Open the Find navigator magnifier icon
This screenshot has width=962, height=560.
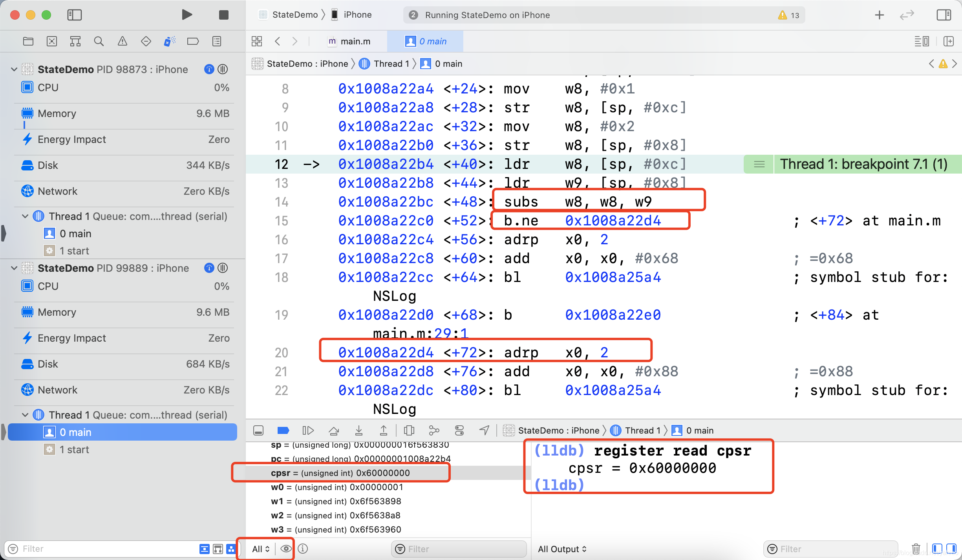point(99,41)
